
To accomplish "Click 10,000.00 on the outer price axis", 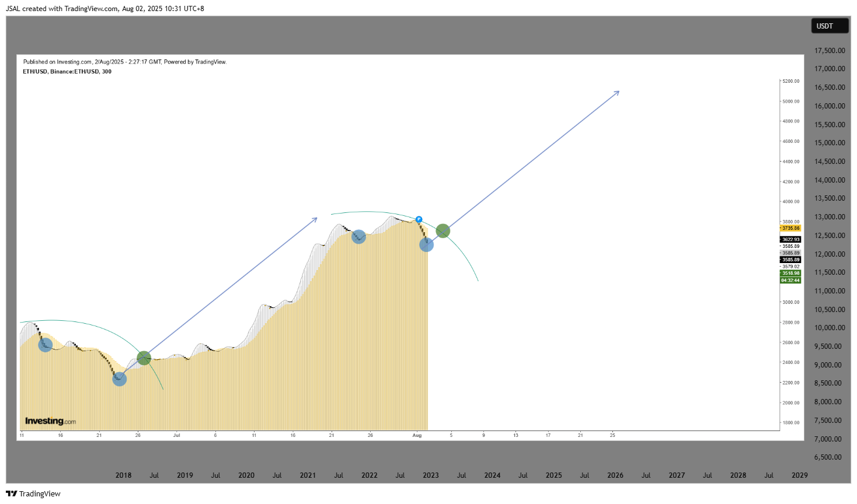I will 830,328.
